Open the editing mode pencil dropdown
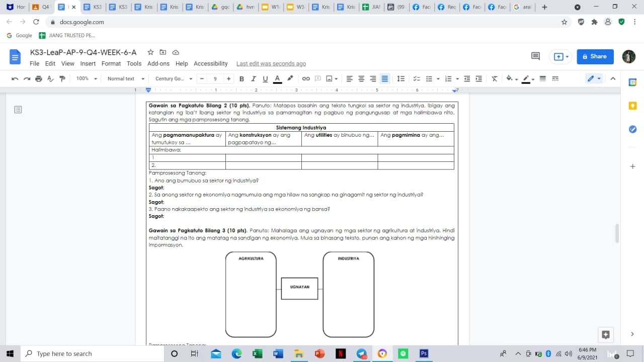 [594, 79]
